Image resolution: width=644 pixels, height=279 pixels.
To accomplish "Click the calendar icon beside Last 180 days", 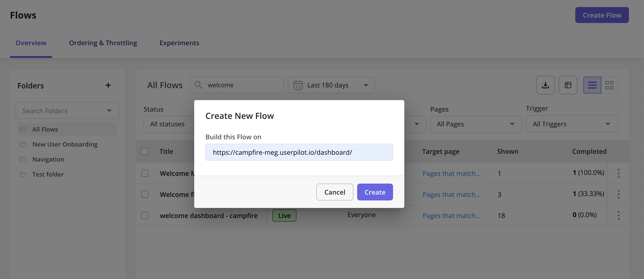I will [298, 85].
